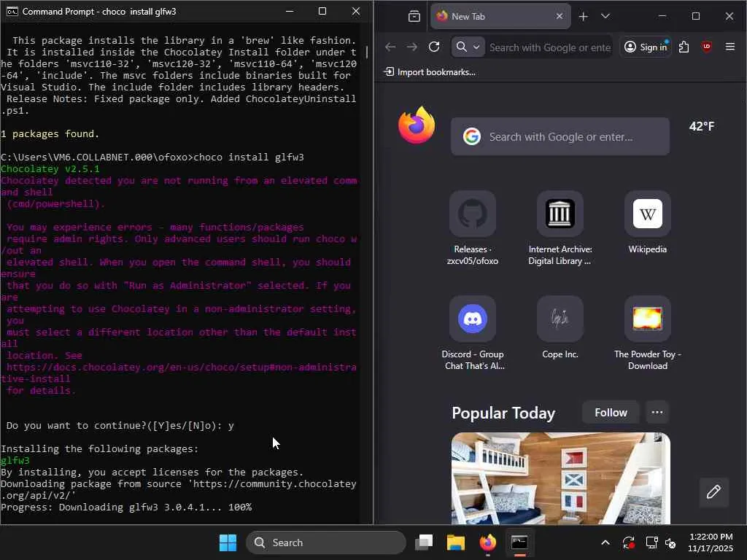Open network status tray icon

coord(651,542)
